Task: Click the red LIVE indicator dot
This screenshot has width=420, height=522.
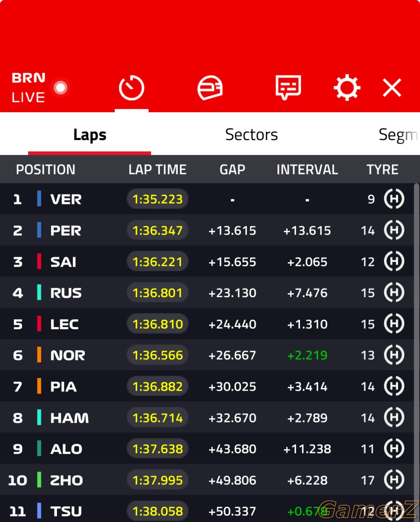Action: pos(60,88)
